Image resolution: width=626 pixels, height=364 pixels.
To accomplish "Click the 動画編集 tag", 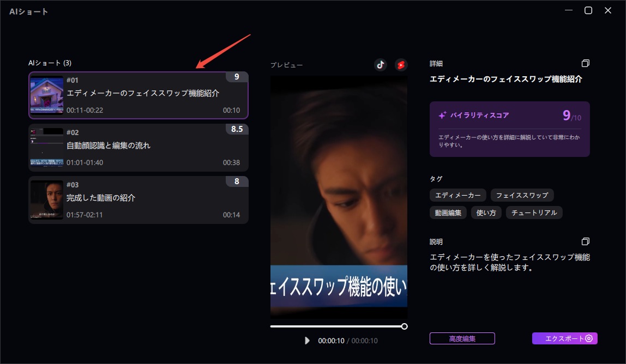I will coord(448,213).
